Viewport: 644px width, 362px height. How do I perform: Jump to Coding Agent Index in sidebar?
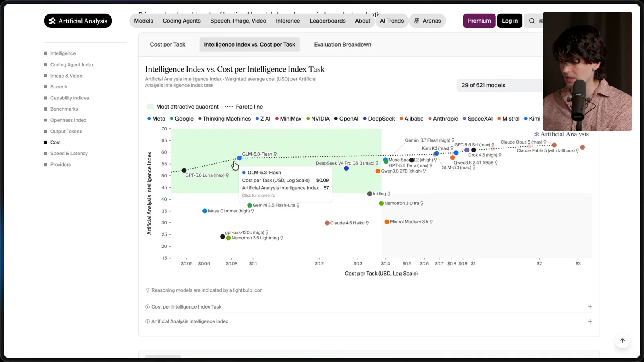click(x=72, y=65)
